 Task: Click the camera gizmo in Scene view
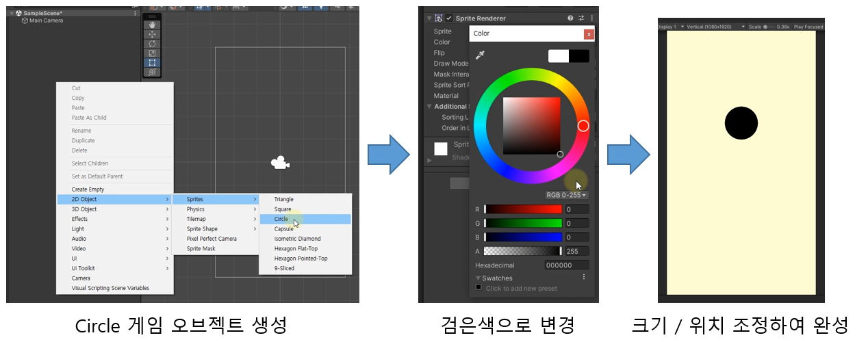pyautogui.click(x=280, y=162)
